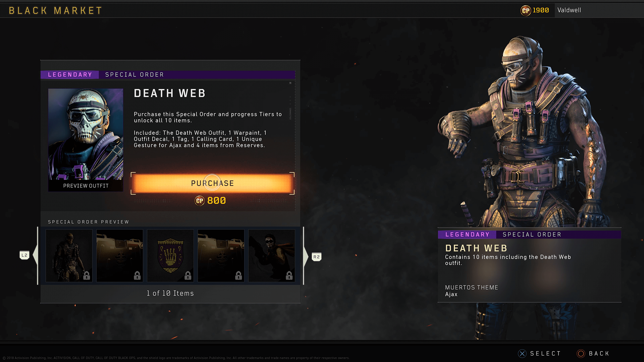This screenshot has width=644, height=362.
Task: Click the CP coin icon next to 800
Action: click(200, 201)
